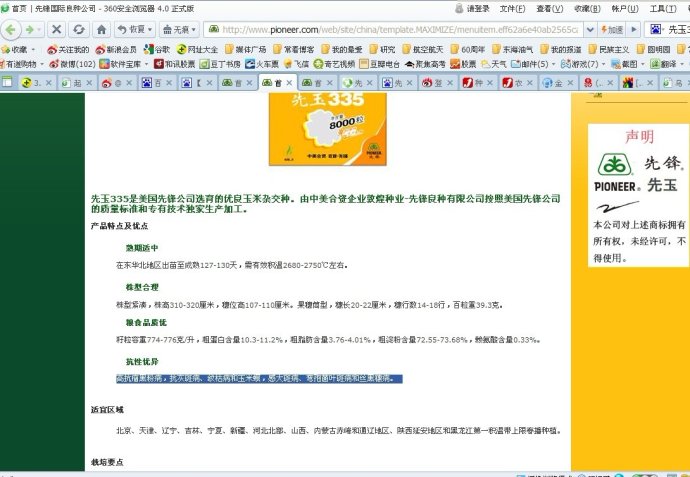Click the highlighted 抗性优异 description text
Image resolution: width=690 pixels, height=477 pixels.
pyautogui.click(x=259, y=378)
